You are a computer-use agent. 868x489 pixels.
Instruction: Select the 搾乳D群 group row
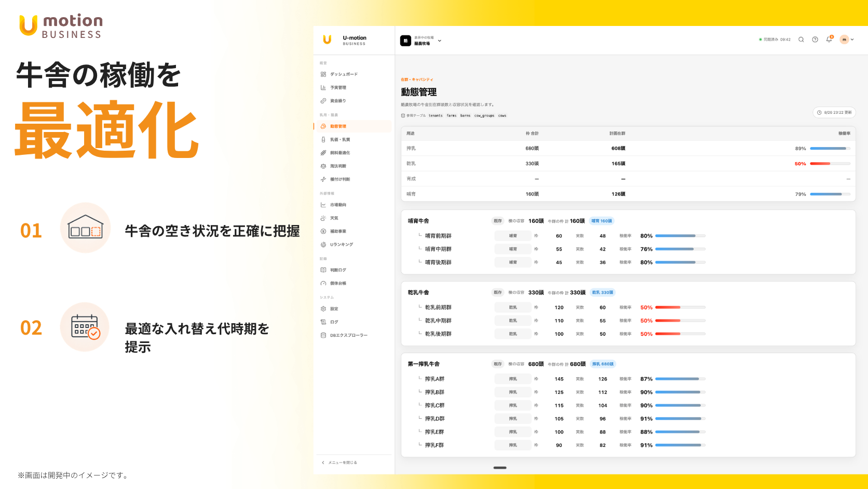tap(557, 419)
